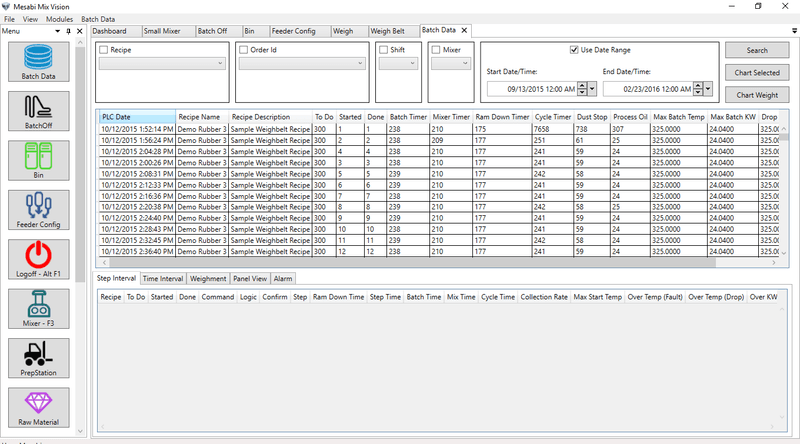Select the Weighment tab
Screen dimensions: 800x444
208,279
